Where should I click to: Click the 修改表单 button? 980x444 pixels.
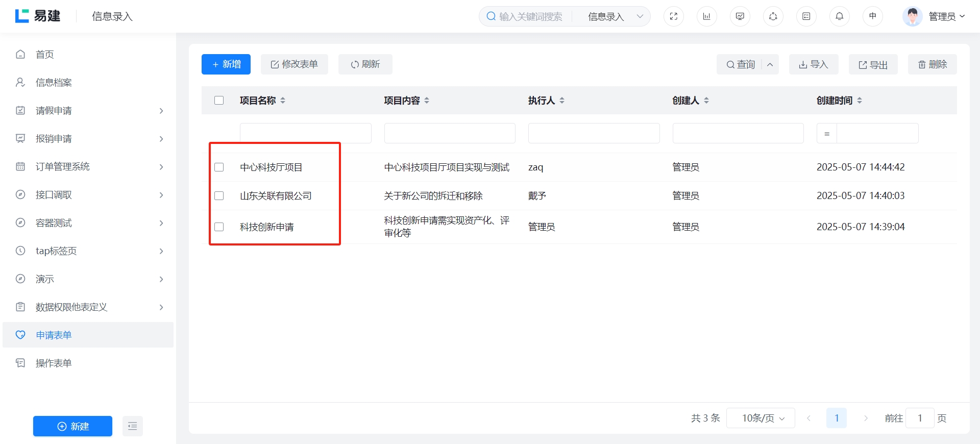tap(295, 64)
